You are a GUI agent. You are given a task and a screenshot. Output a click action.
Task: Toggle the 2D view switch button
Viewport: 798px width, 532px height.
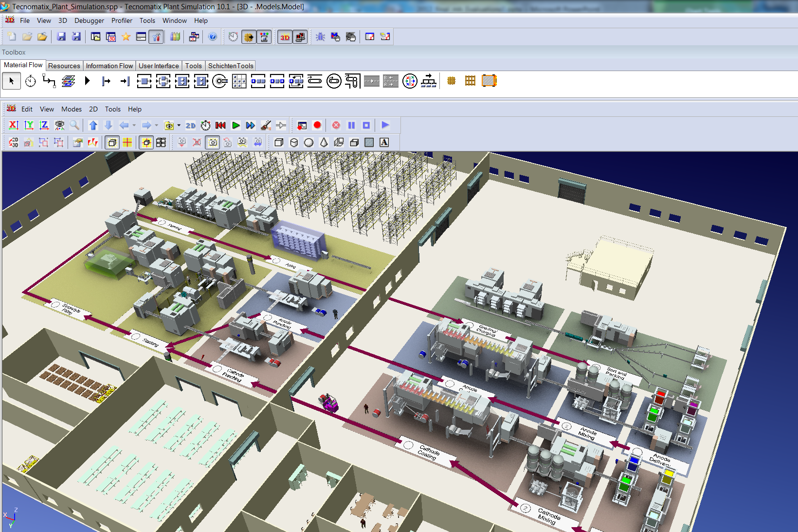190,126
